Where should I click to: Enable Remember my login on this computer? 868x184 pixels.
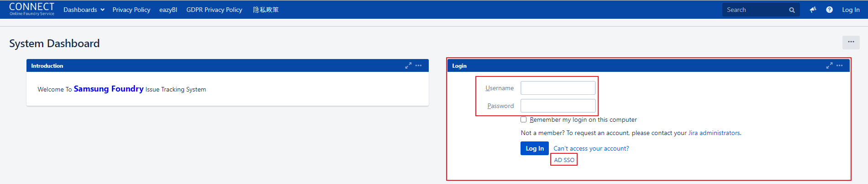click(x=524, y=120)
